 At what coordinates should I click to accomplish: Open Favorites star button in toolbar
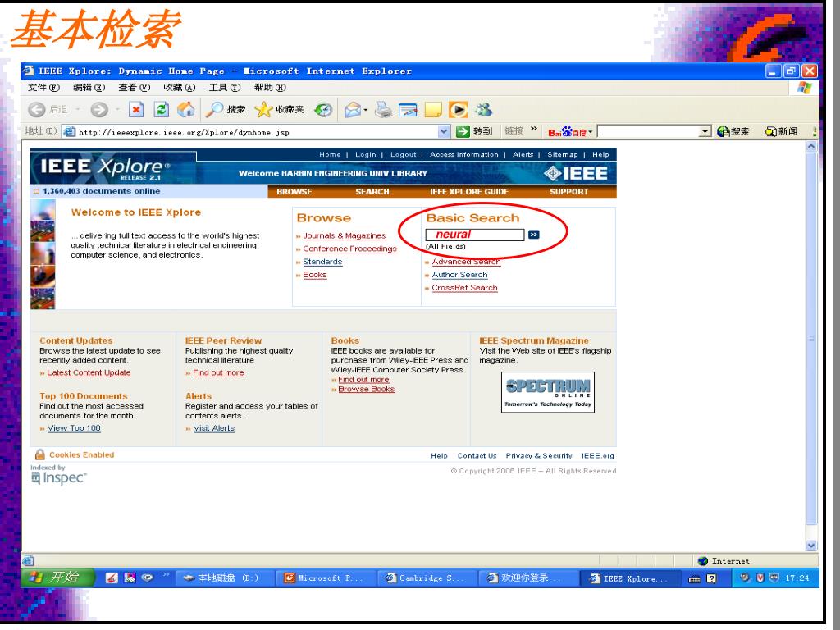(x=279, y=110)
